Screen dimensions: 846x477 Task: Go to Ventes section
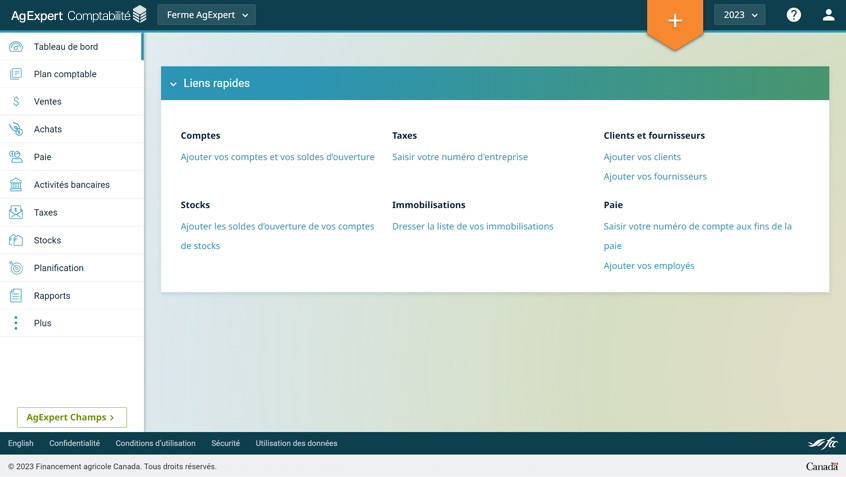point(72,101)
